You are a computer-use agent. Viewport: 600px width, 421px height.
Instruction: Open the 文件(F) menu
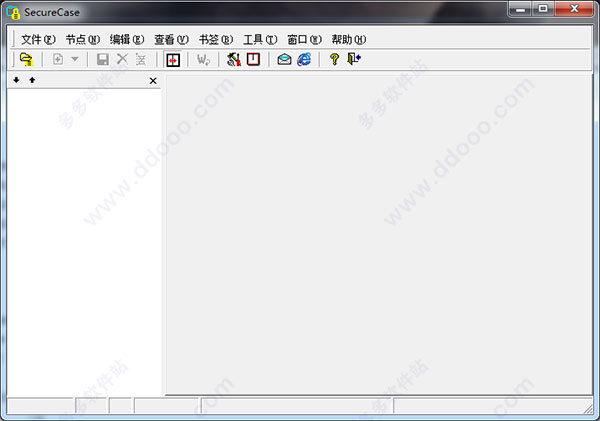pyautogui.click(x=38, y=39)
